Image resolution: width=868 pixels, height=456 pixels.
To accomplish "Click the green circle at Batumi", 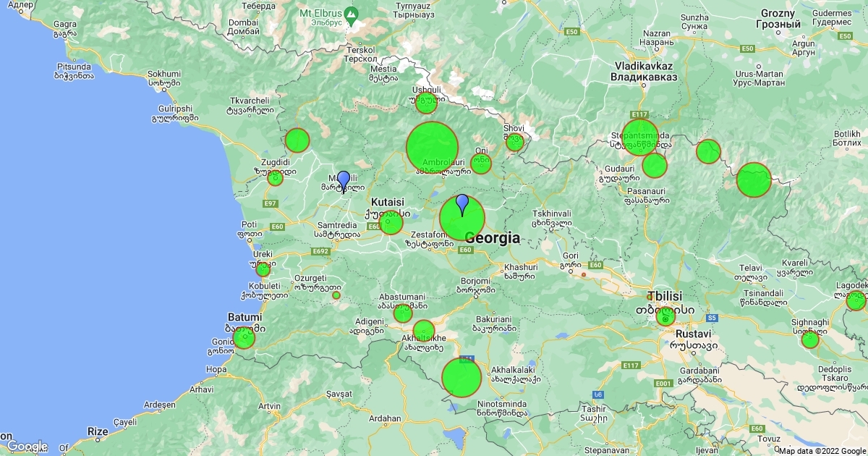I will (244, 338).
